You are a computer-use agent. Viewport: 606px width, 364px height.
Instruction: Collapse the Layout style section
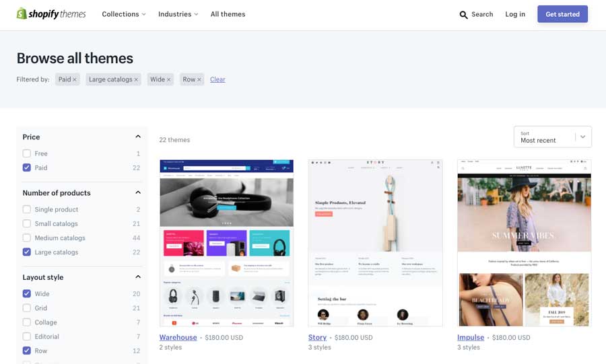point(138,277)
